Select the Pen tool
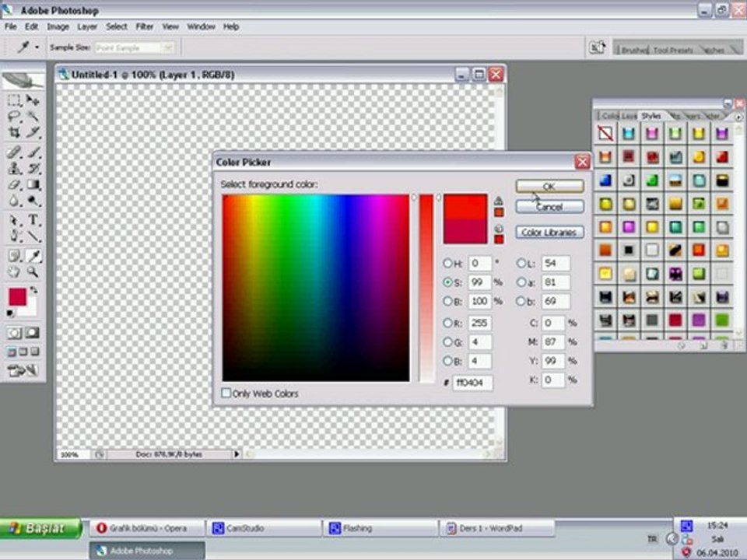Image resolution: width=747 pixels, height=560 pixels. 14,236
